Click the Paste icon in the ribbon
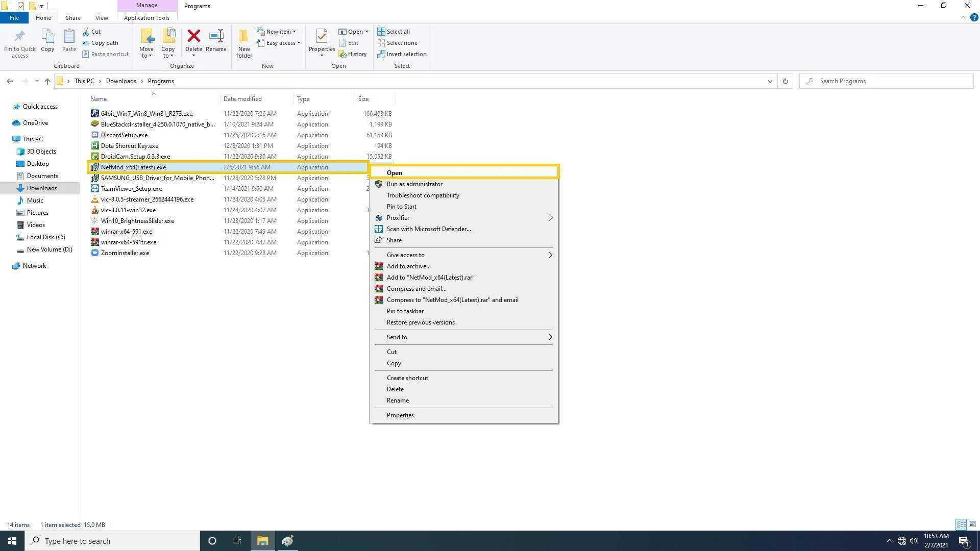The height and width of the screenshot is (551, 980). (x=69, y=37)
